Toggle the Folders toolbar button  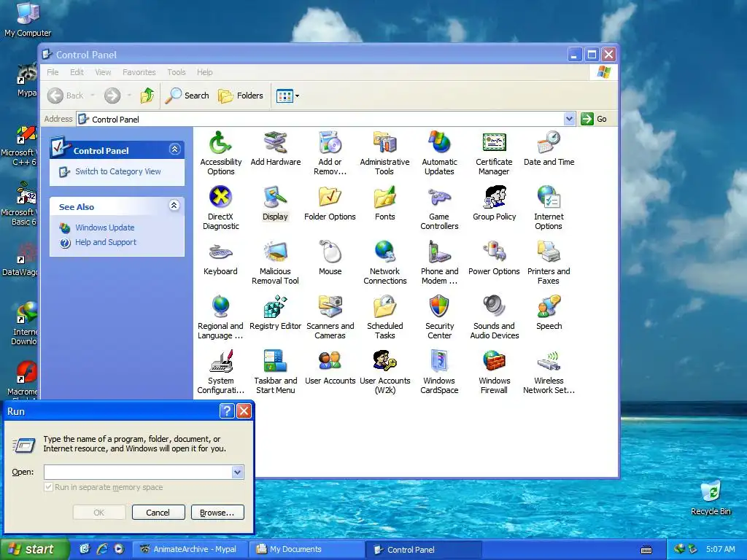tap(241, 96)
